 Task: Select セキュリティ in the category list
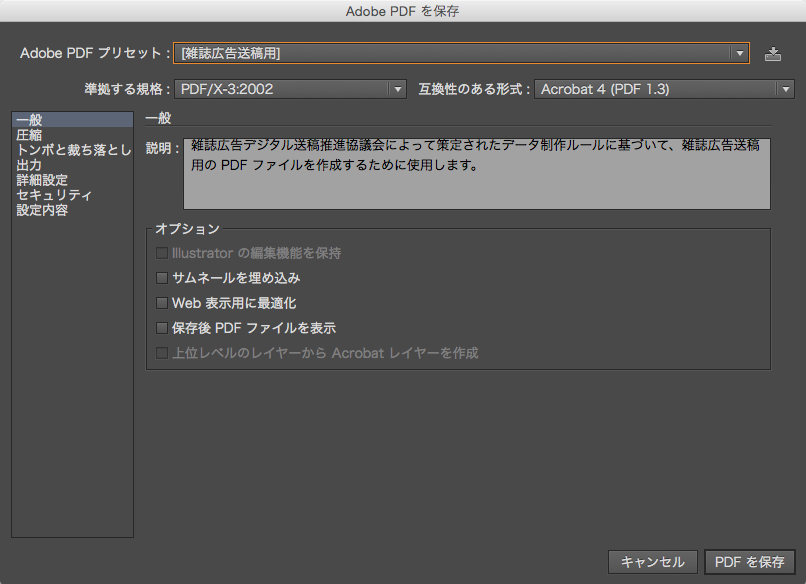(72, 195)
